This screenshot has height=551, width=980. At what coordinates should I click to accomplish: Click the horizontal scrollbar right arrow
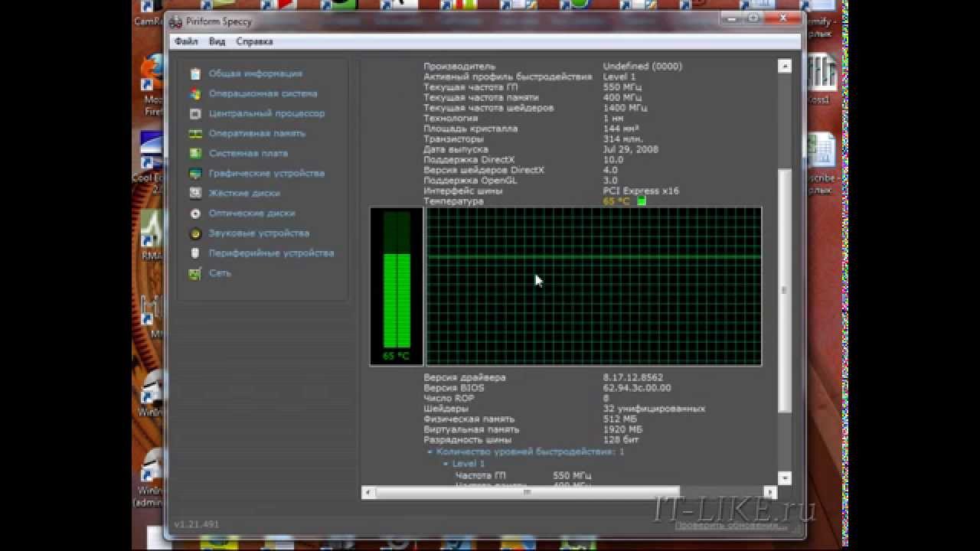click(769, 492)
